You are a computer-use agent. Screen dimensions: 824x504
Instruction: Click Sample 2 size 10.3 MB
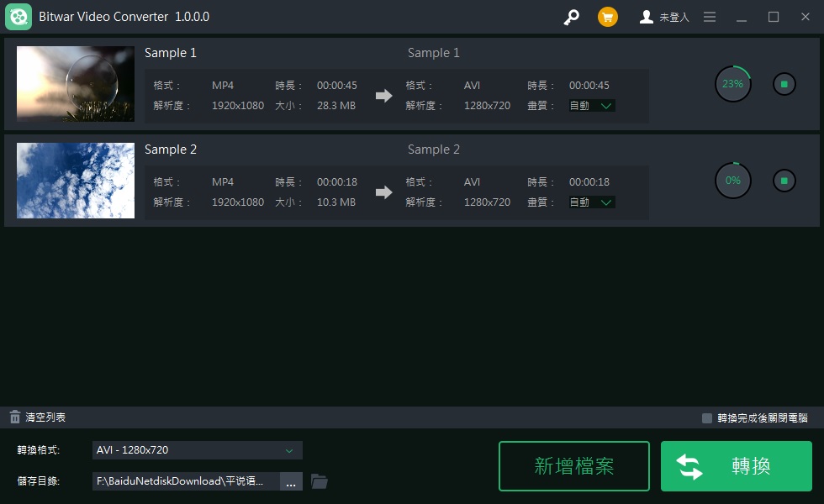tap(336, 202)
